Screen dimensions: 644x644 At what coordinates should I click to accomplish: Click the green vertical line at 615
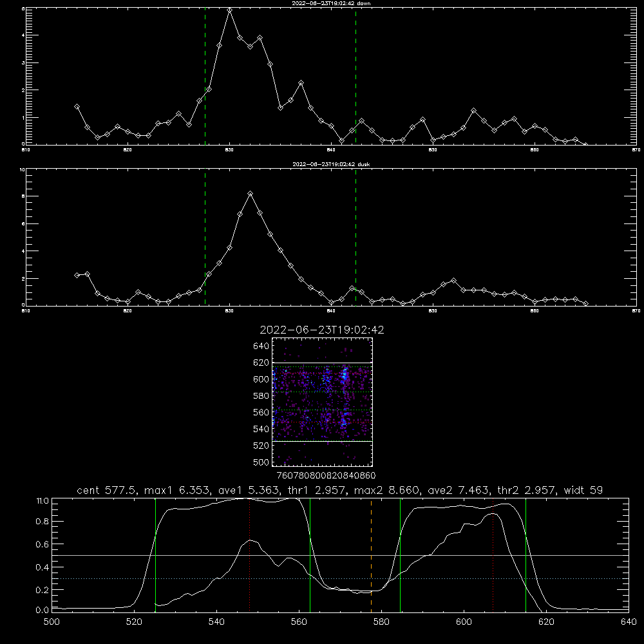coord(526,555)
